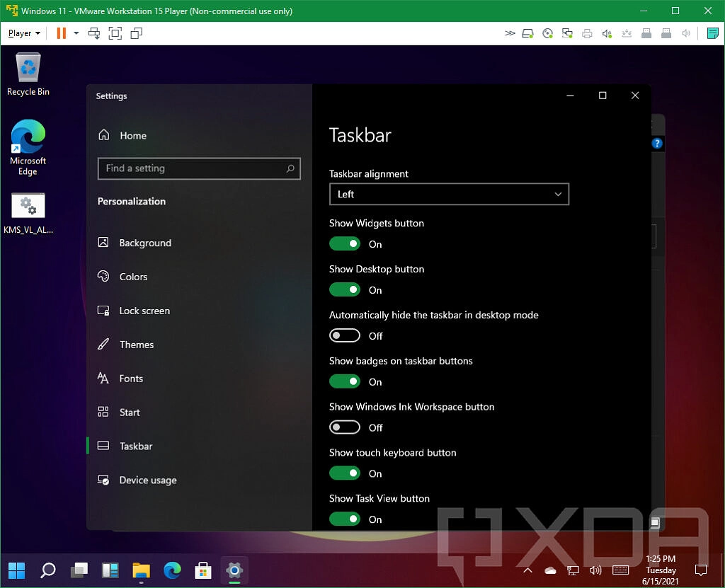Click the double-chevron icon in VMware toolbar

(x=510, y=33)
